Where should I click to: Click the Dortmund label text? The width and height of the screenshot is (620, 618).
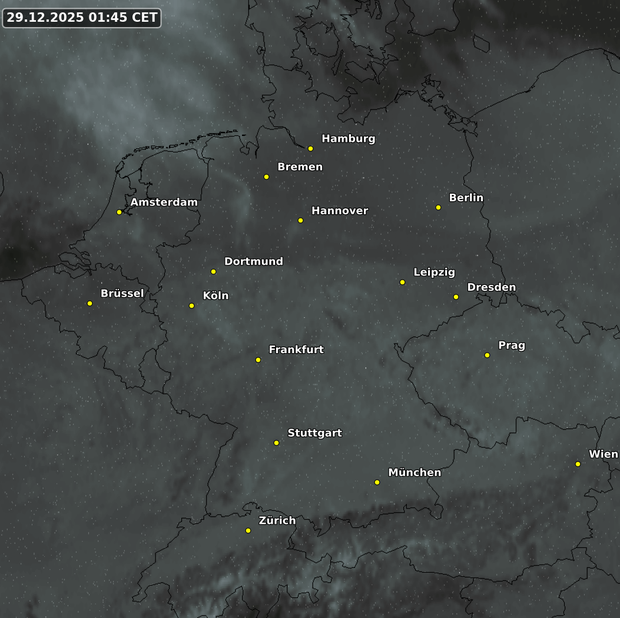click(x=253, y=262)
